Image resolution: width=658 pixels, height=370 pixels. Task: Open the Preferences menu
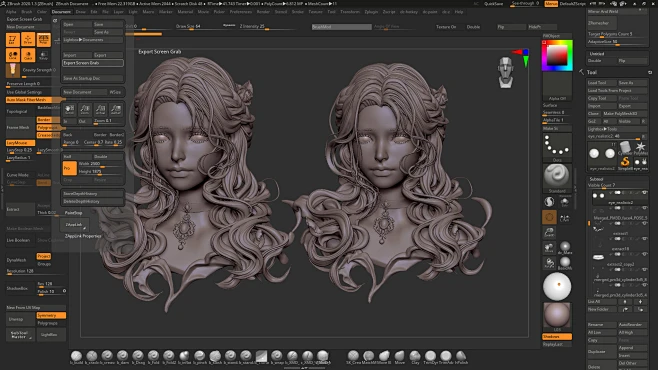click(240, 12)
